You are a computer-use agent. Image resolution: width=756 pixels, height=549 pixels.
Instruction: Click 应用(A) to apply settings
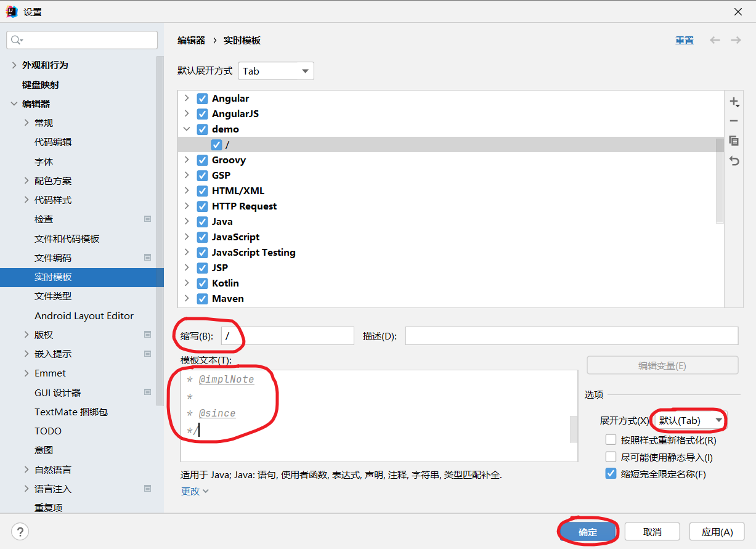click(717, 532)
